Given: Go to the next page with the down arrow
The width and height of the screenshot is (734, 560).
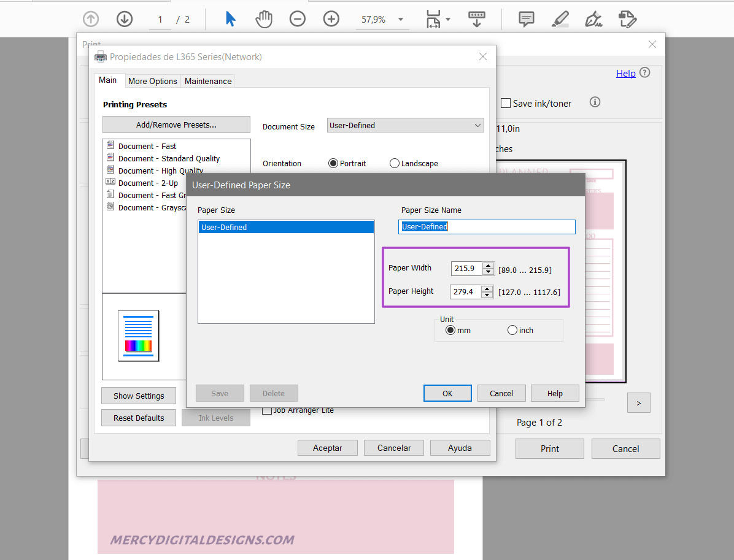Looking at the screenshot, I should pyautogui.click(x=125, y=18).
